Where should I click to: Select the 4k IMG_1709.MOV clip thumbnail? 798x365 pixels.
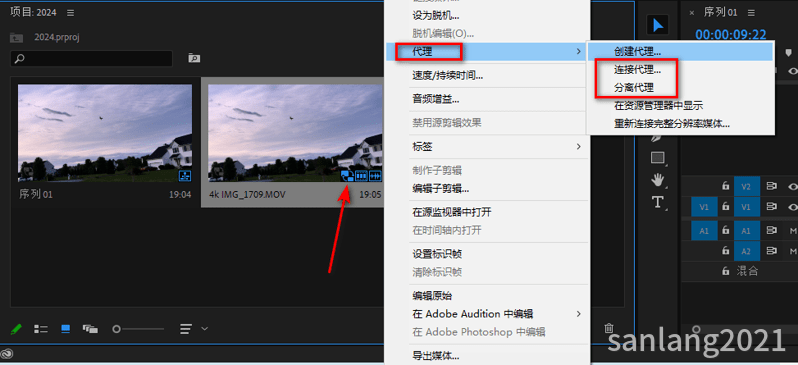[295, 133]
